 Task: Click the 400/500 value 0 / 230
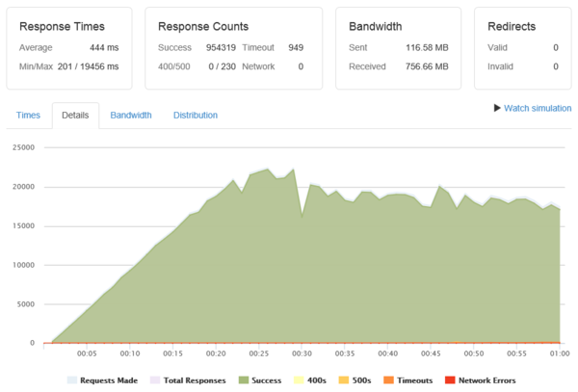click(222, 66)
